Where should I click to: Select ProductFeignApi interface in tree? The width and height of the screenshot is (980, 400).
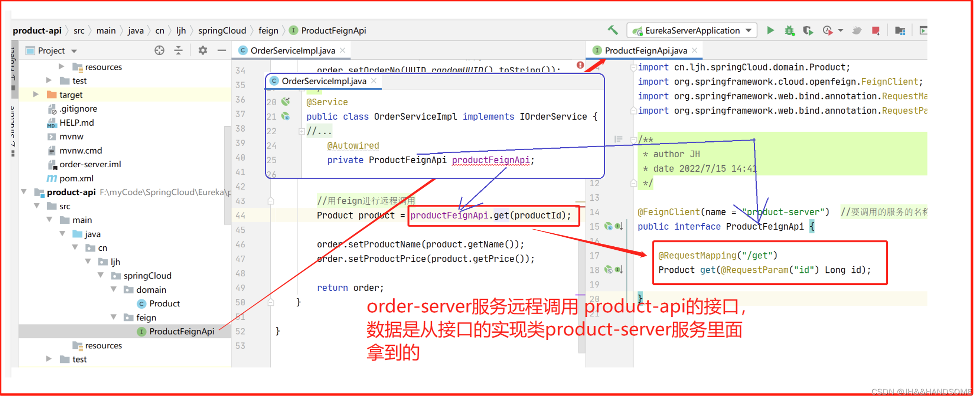tap(181, 331)
